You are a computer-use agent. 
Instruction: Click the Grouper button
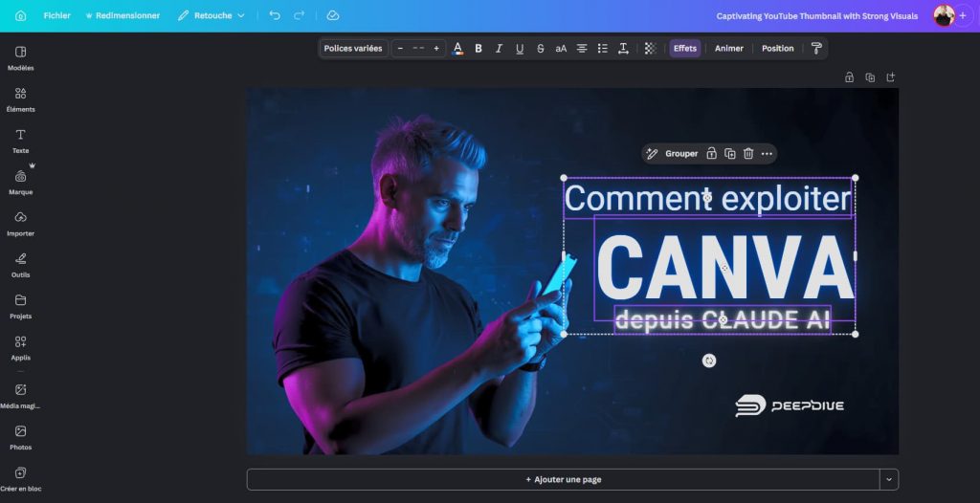673,154
